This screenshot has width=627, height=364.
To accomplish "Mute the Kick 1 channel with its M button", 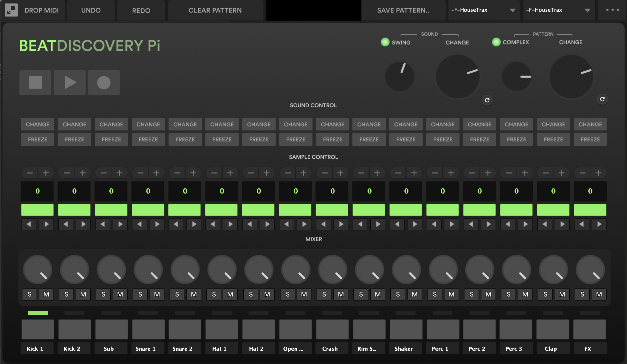I will 46,294.
